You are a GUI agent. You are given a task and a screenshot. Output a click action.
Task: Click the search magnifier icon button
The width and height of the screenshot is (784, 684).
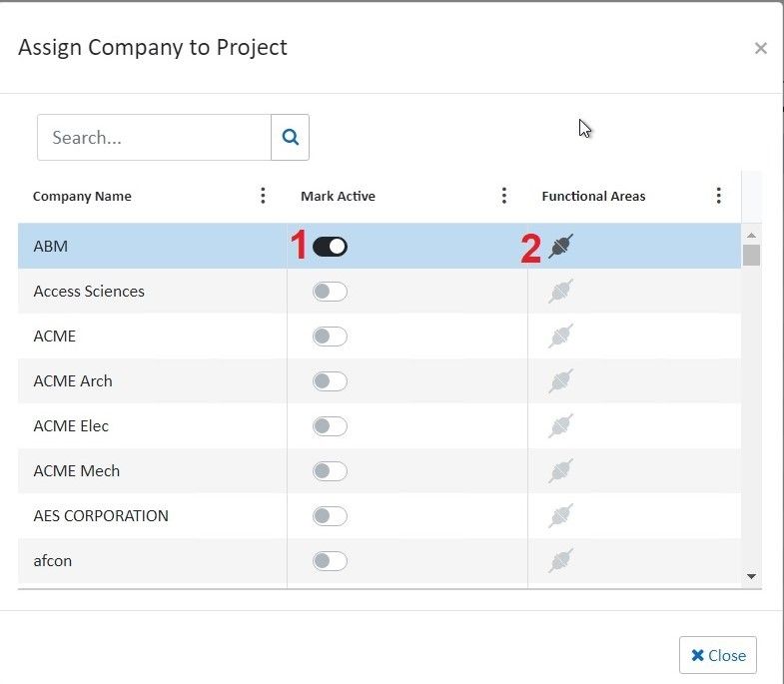[290, 138]
